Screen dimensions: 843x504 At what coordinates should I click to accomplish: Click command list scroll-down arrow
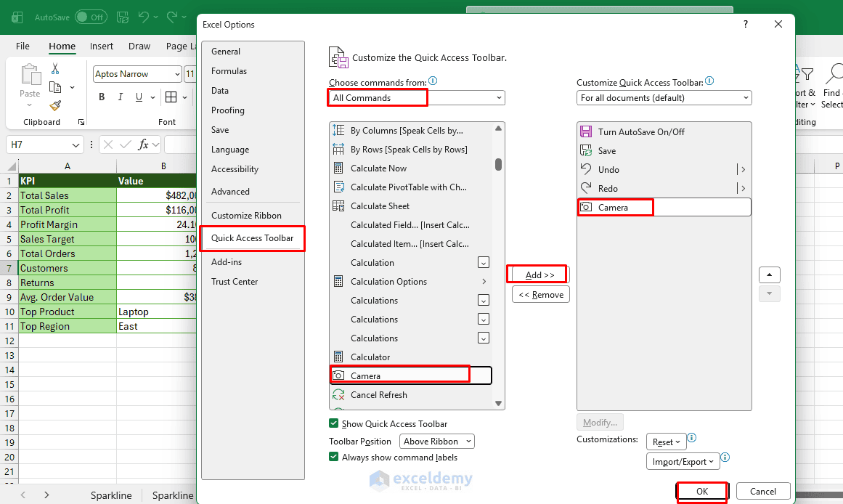click(x=498, y=403)
